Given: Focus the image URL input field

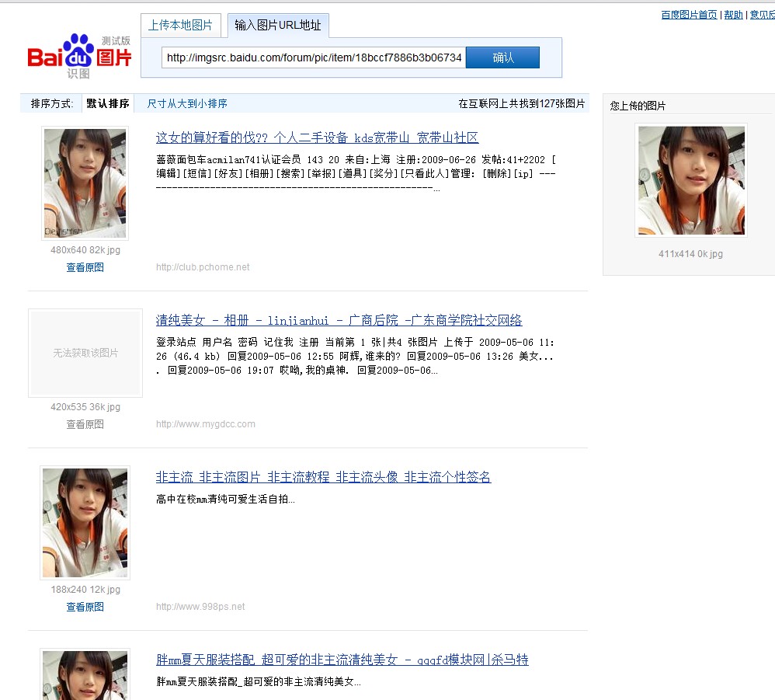Looking at the screenshot, I should point(314,57).
